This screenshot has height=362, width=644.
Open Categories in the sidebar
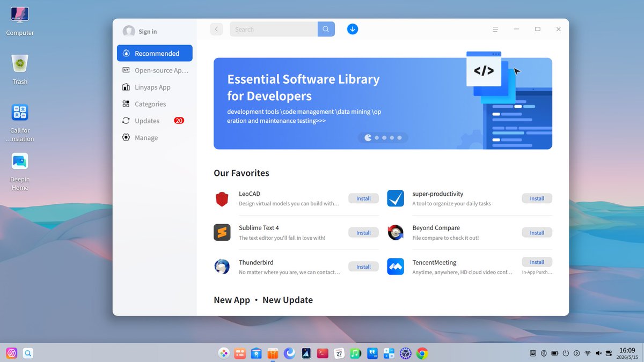(155, 104)
